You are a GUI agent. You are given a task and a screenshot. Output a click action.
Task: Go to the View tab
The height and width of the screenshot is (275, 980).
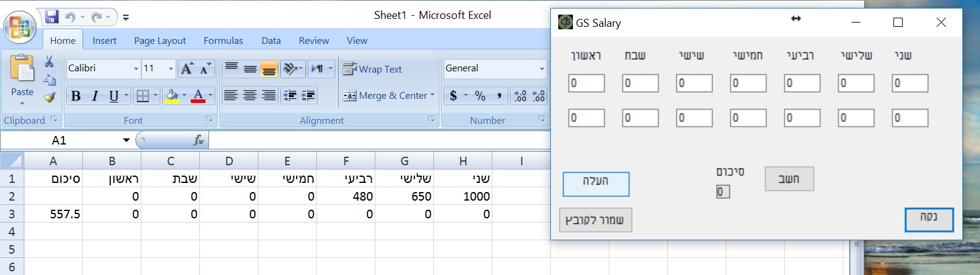pyautogui.click(x=357, y=40)
